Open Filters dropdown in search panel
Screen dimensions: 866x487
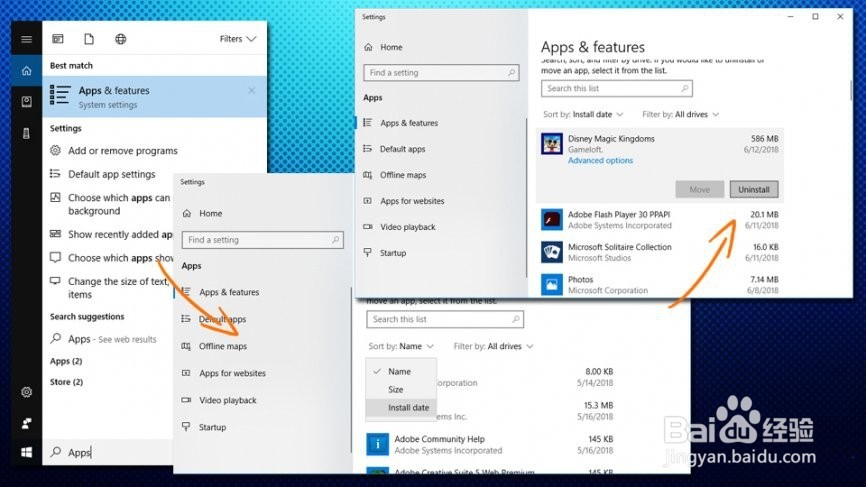[237, 39]
